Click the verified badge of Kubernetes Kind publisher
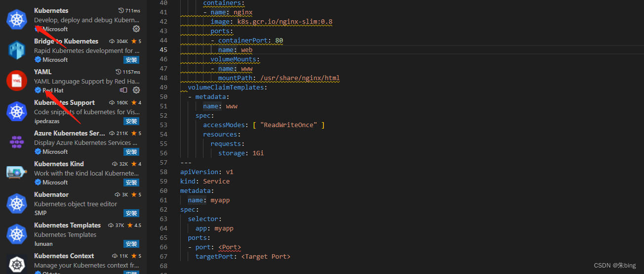The height and width of the screenshot is (274, 644). click(38, 182)
